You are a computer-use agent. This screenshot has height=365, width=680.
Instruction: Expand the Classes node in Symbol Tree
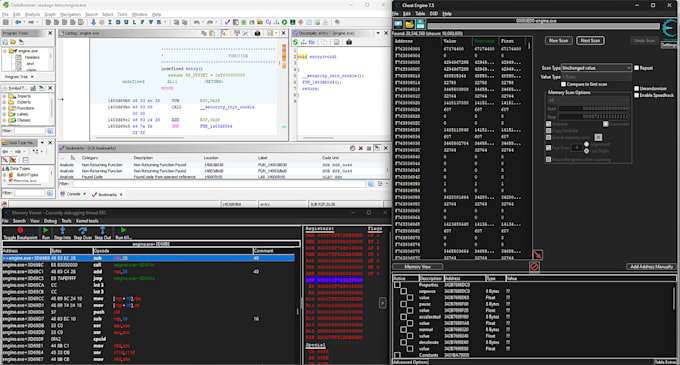pos(4,121)
